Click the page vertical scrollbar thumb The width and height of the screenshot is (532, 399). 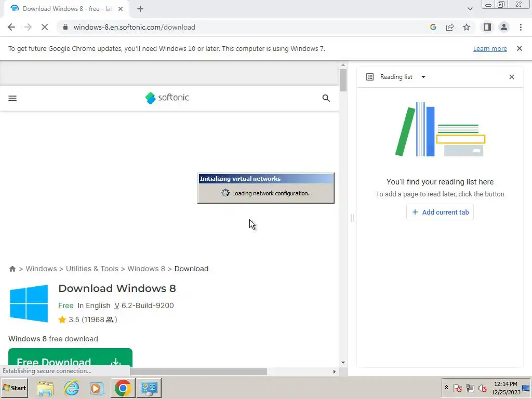click(x=343, y=80)
